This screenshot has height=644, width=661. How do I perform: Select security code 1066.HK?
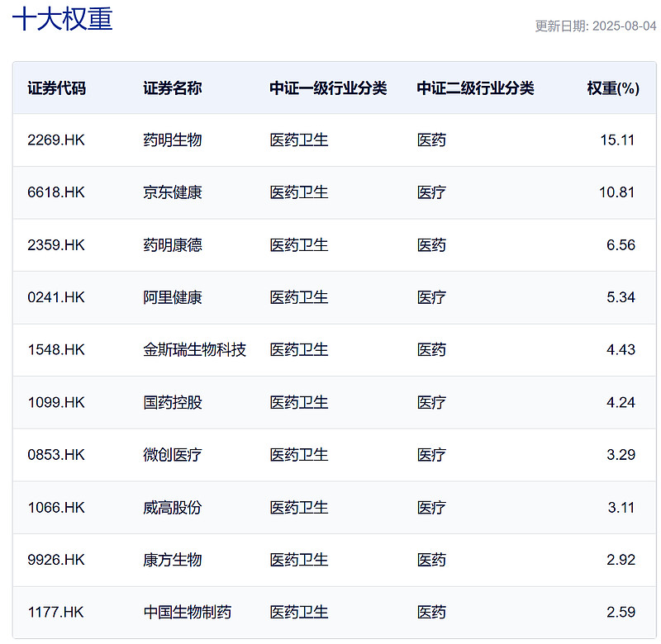(x=56, y=508)
